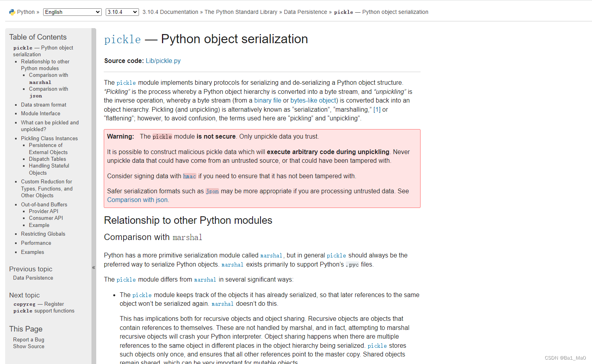Open the English language dropdown
This screenshot has width=592, height=364.
click(x=72, y=12)
